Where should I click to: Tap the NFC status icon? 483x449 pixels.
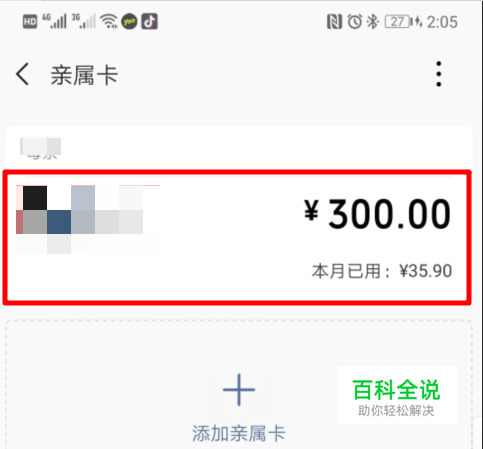coord(334,22)
